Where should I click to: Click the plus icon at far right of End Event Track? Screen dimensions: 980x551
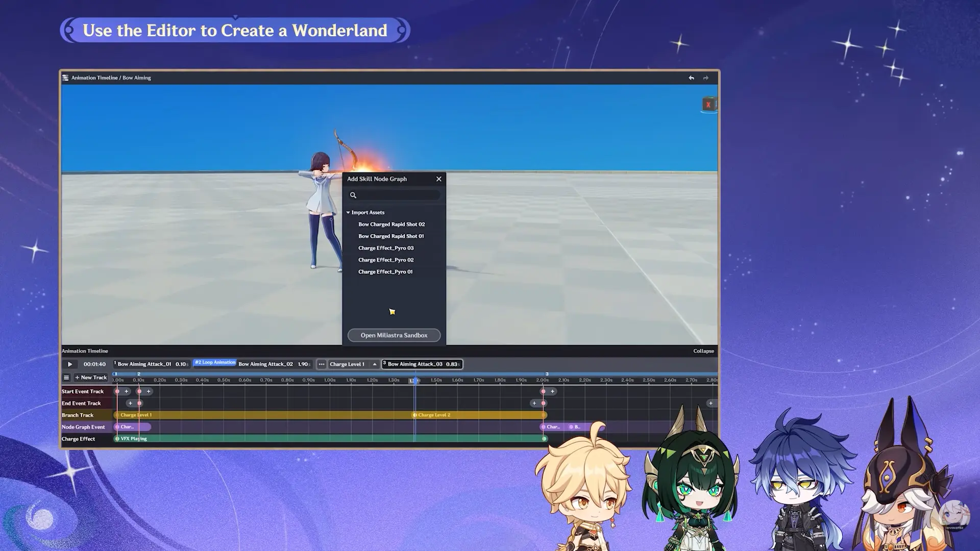(710, 404)
